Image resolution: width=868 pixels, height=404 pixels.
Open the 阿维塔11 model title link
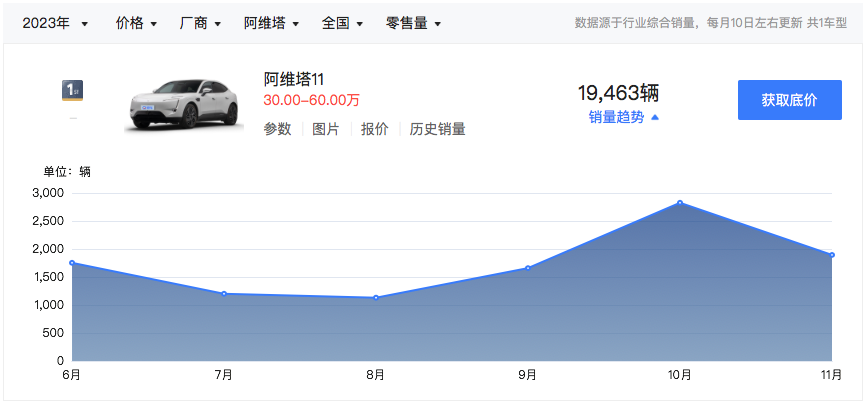pyautogui.click(x=294, y=80)
